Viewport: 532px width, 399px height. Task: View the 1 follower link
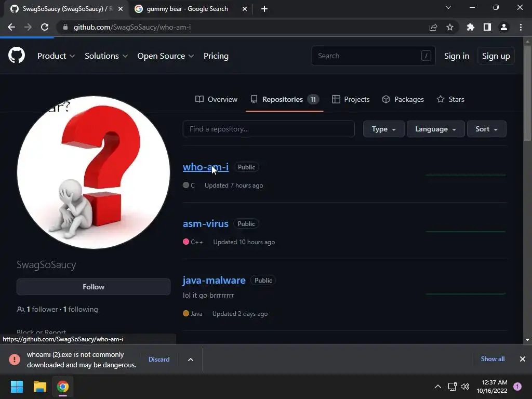click(42, 310)
